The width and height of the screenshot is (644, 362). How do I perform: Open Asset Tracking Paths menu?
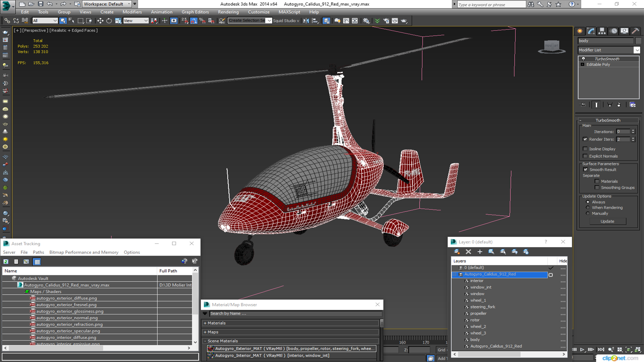pyautogui.click(x=38, y=252)
